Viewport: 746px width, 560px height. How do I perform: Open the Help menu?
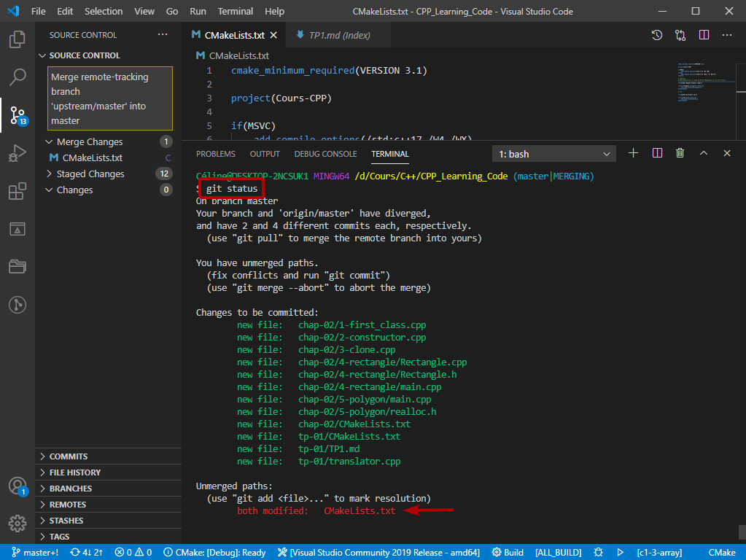pos(274,11)
